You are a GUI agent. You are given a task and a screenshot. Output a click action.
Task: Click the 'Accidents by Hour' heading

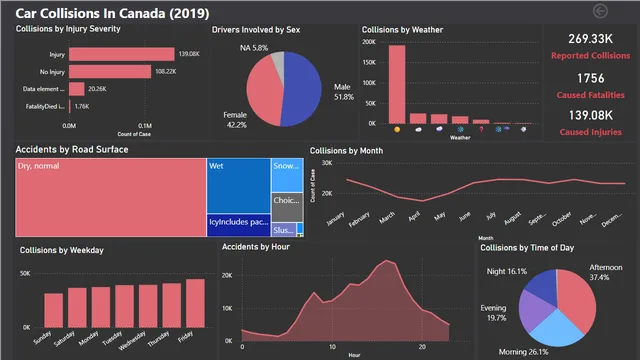256,247
